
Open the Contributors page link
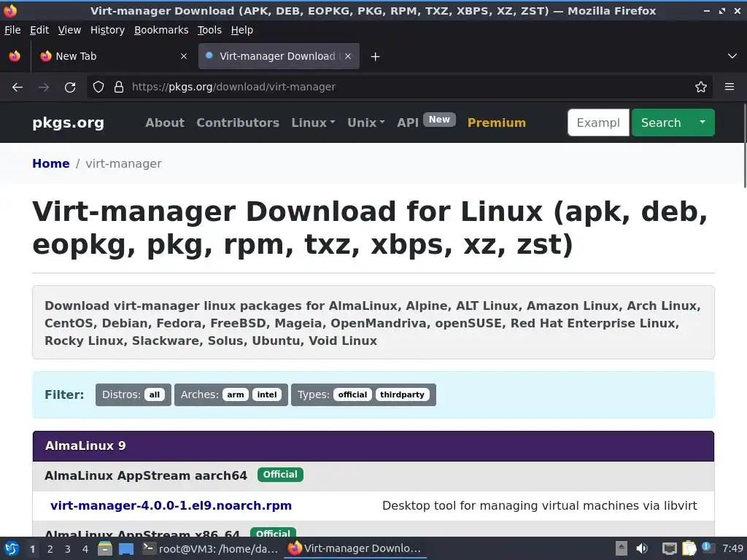[x=238, y=122]
